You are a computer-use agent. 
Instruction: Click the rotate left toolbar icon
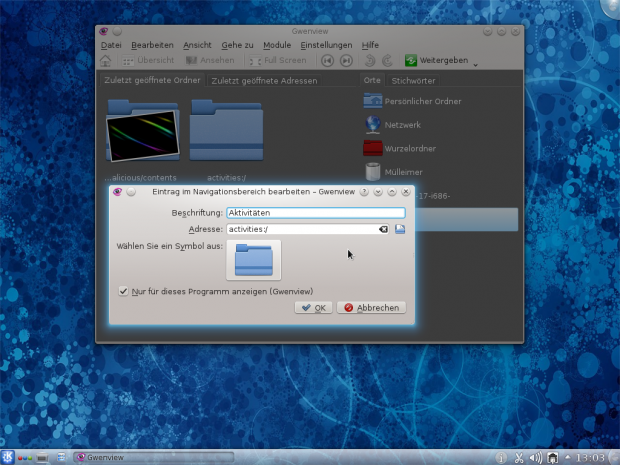(x=369, y=61)
